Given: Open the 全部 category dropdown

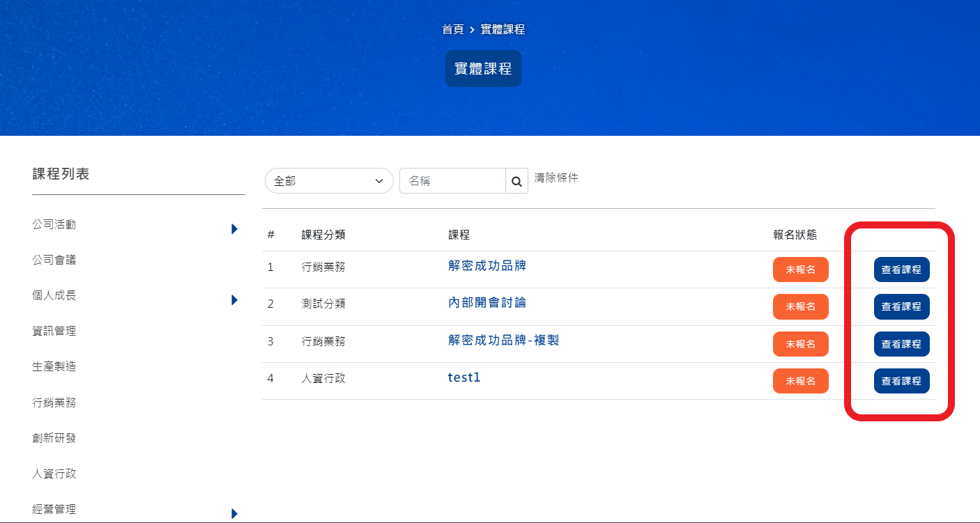Looking at the screenshot, I should click(329, 181).
